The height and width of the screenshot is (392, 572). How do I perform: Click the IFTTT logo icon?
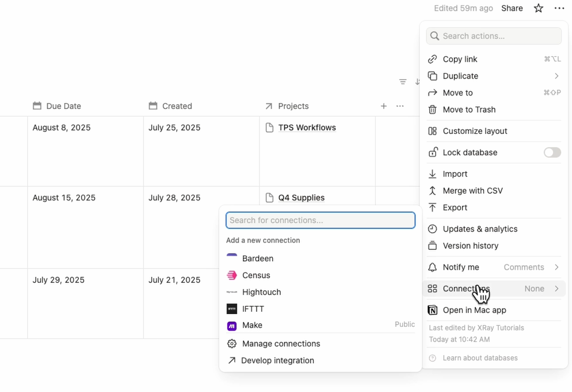232,309
